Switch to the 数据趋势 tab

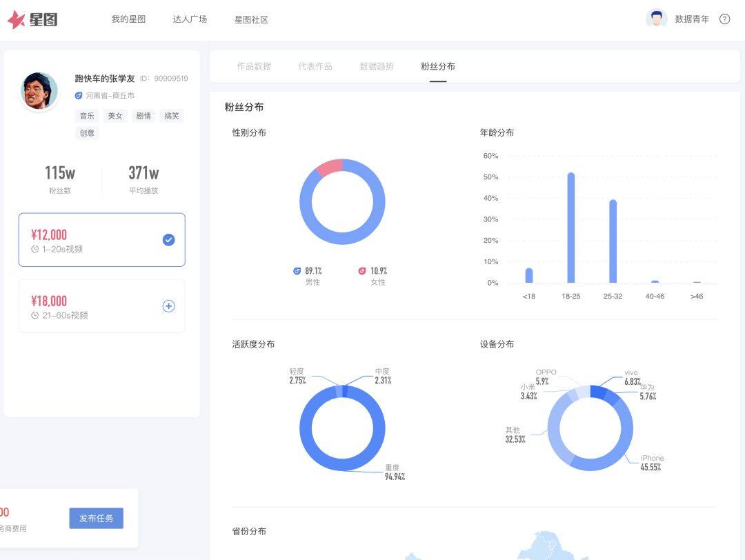pos(377,66)
